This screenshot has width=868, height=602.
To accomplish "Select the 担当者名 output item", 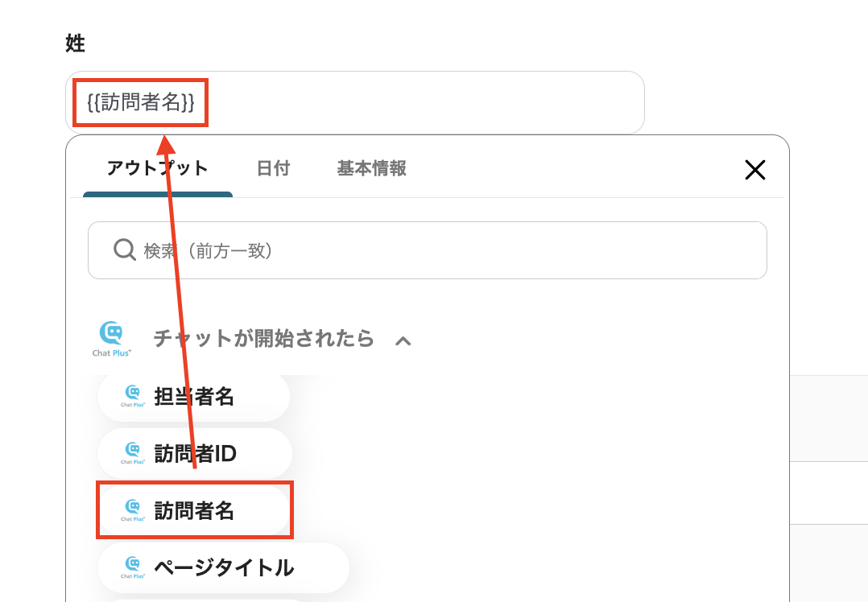I will (x=193, y=397).
